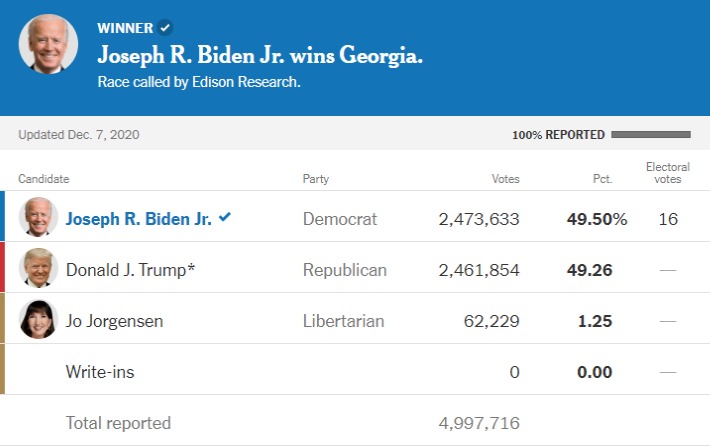710x448 pixels.
Task: Click the Total reported vote count
Action: (479, 423)
